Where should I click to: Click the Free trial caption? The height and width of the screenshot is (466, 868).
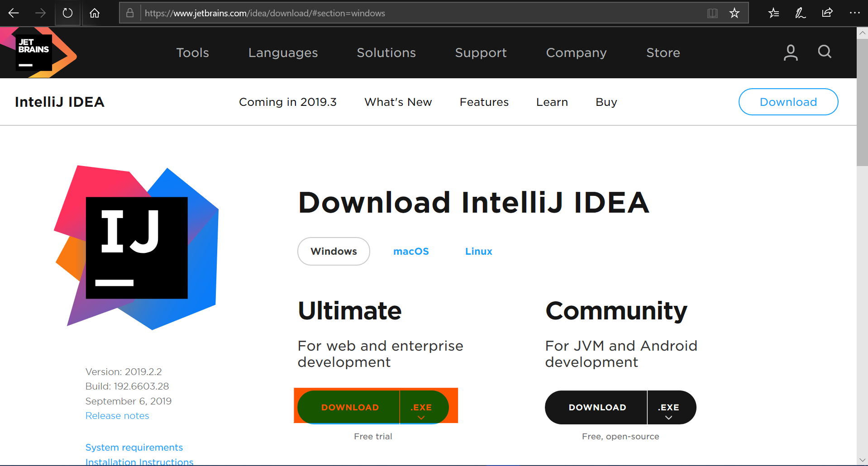(x=373, y=437)
